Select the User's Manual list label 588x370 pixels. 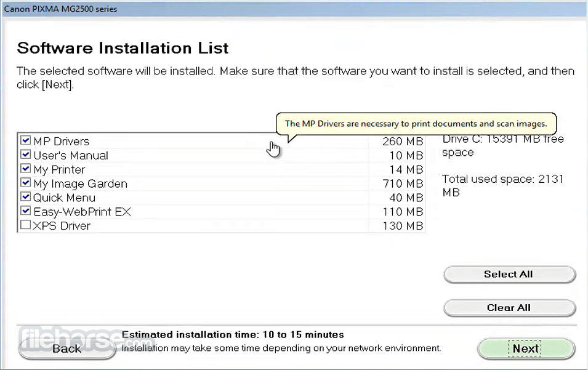tap(71, 156)
